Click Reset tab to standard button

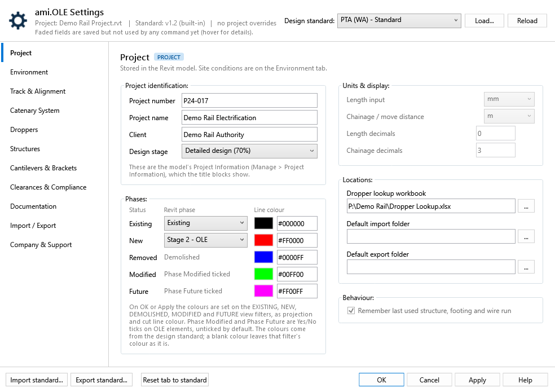click(175, 380)
